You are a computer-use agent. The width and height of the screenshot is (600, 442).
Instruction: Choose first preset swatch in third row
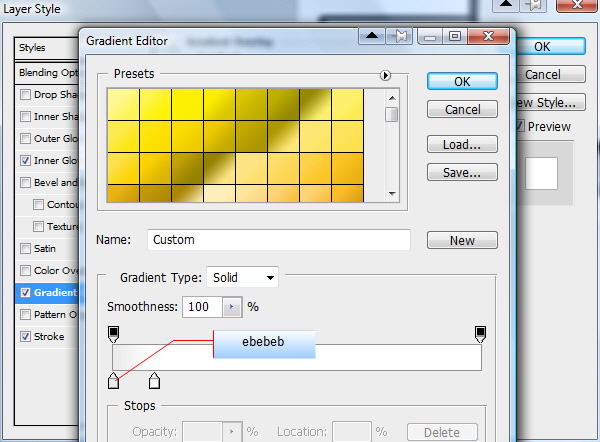(x=123, y=168)
